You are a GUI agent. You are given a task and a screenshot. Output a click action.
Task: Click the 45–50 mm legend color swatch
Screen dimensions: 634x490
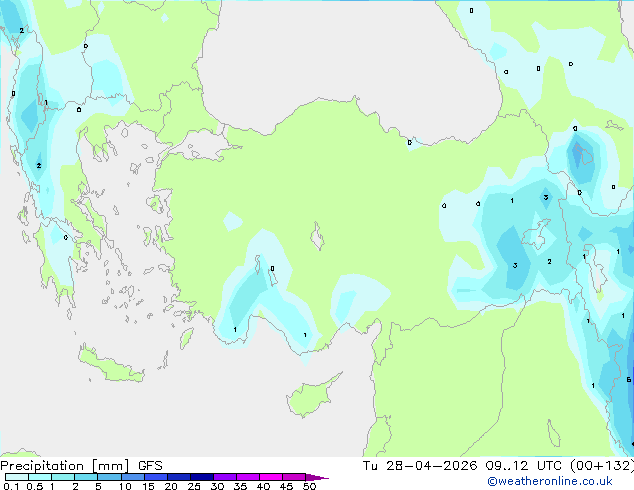(294, 477)
